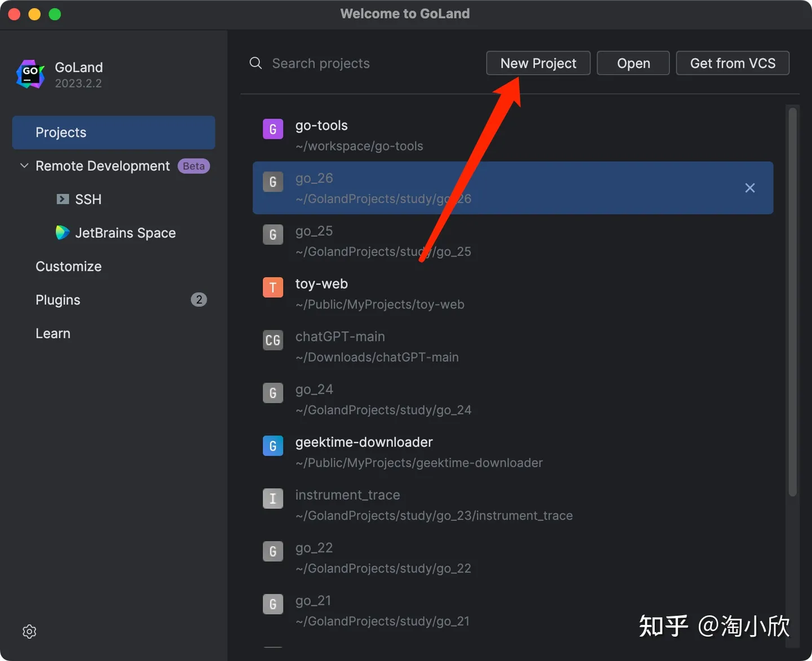Image resolution: width=812 pixels, height=661 pixels.
Task: Collapse the Remote Development section
Action: 24,165
